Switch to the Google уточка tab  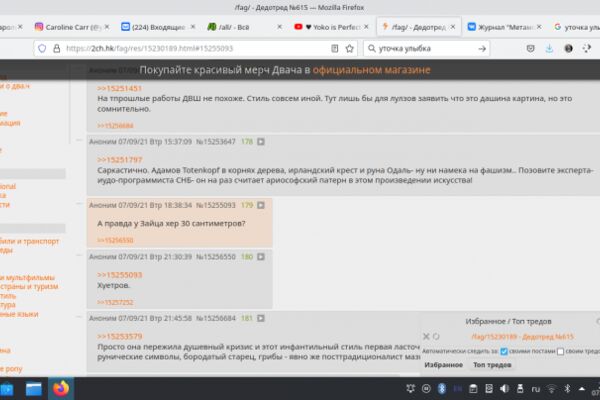click(576, 27)
